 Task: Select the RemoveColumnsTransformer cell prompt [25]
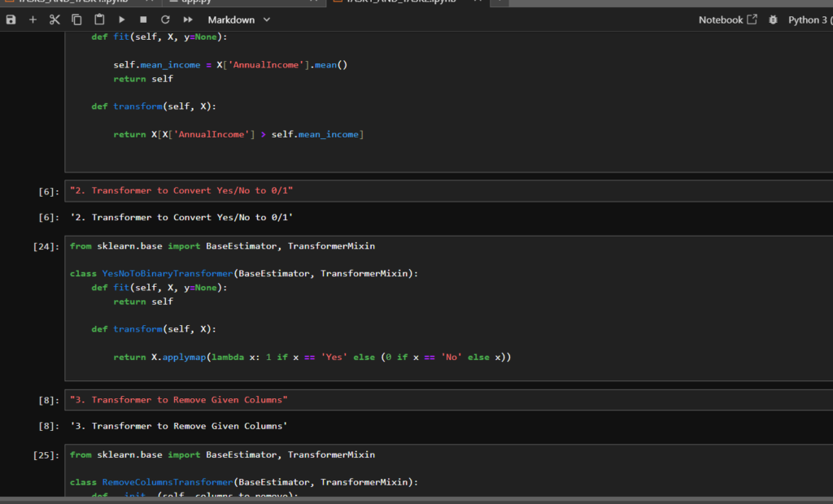[46, 455]
